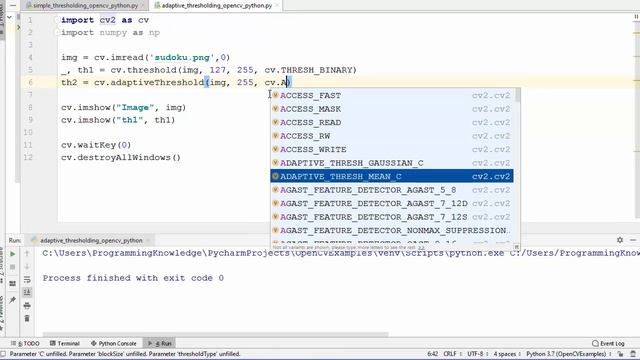Collapse the left sidebar chevron near tabs

[x=9, y=17]
